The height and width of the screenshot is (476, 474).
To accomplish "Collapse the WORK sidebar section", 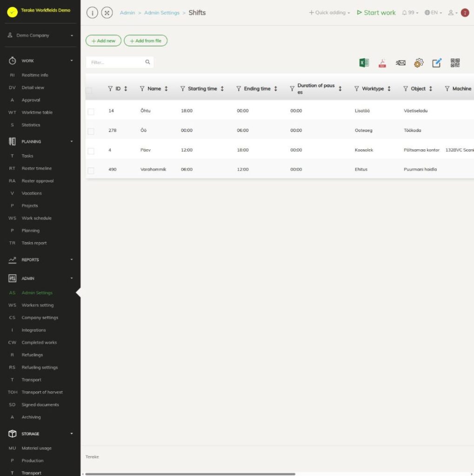I will (x=40, y=61).
